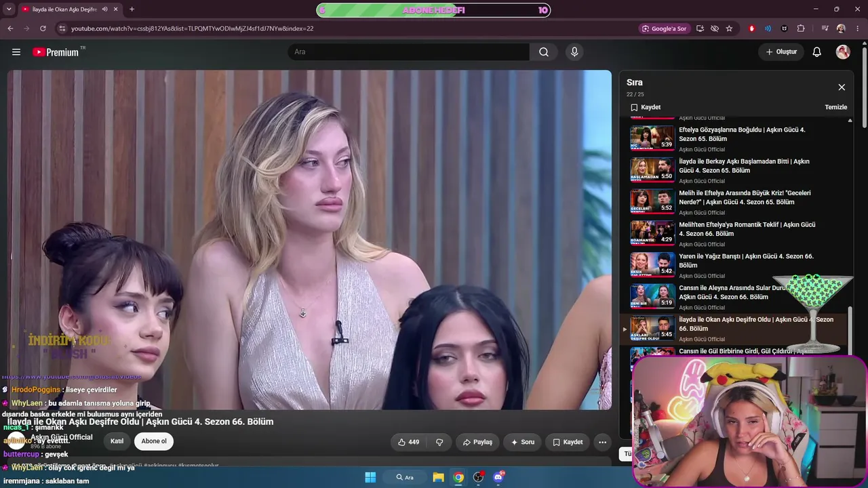The image size is (868, 488).
Task: Open the black cat-face extension icon
Action: click(785, 28)
